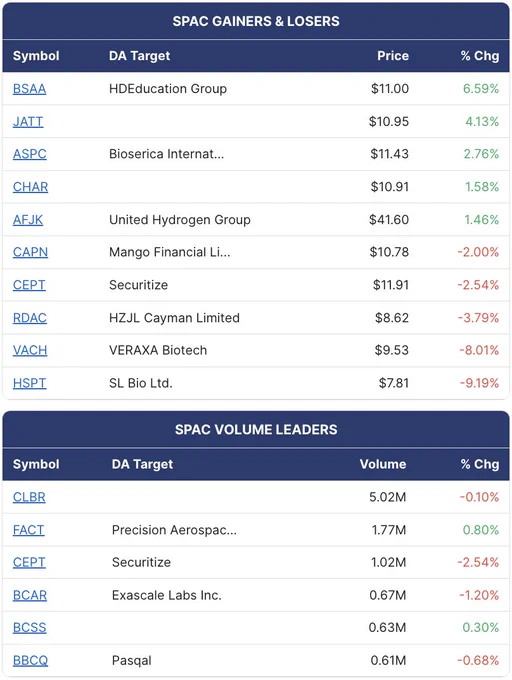Click the FACT ticker link
The width and height of the screenshot is (512, 680).
(x=29, y=530)
